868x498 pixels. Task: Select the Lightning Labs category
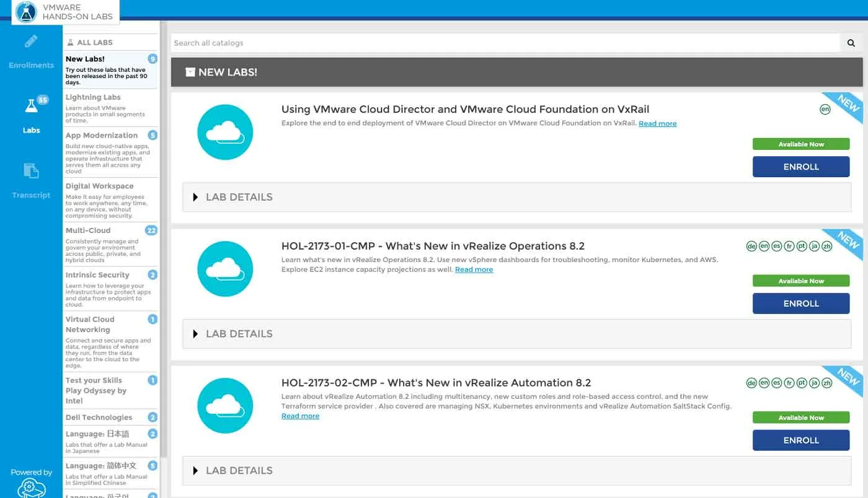[110, 108]
